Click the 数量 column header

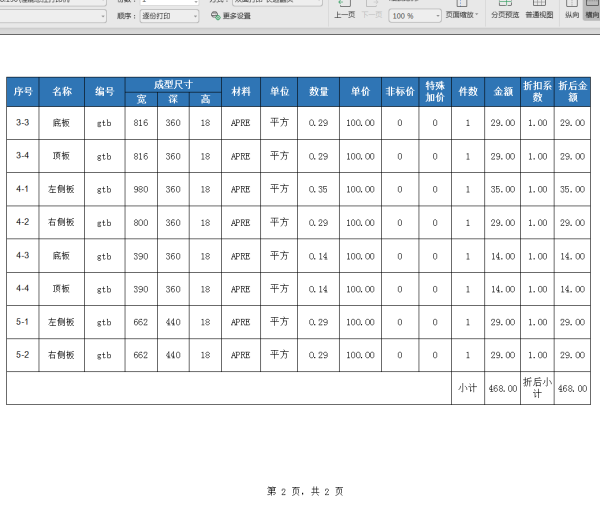pos(318,92)
